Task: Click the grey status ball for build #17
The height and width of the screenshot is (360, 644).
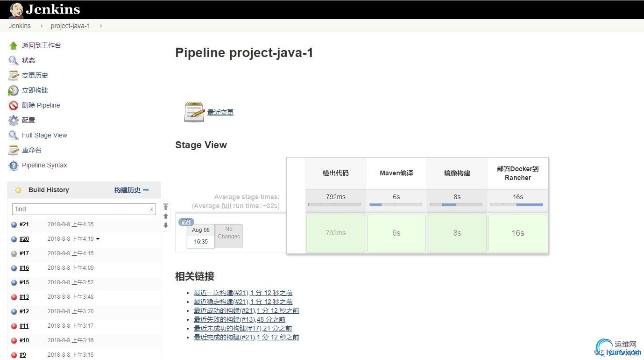Action: click(14, 253)
